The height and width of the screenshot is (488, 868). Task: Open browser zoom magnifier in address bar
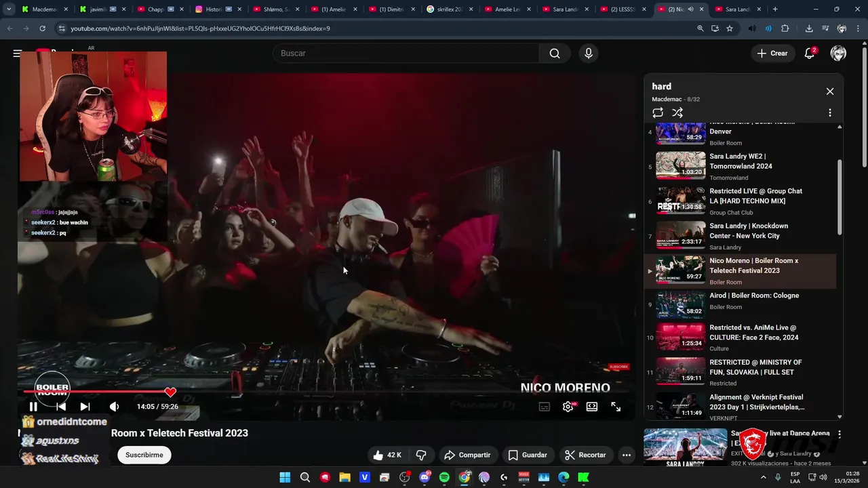[x=700, y=28]
